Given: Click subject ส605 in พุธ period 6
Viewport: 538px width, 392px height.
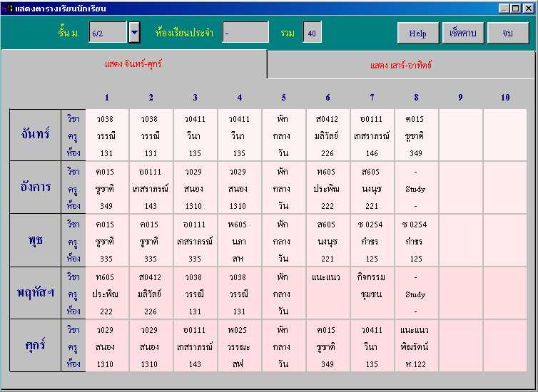Looking at the screenshot, I should [326, 225].
